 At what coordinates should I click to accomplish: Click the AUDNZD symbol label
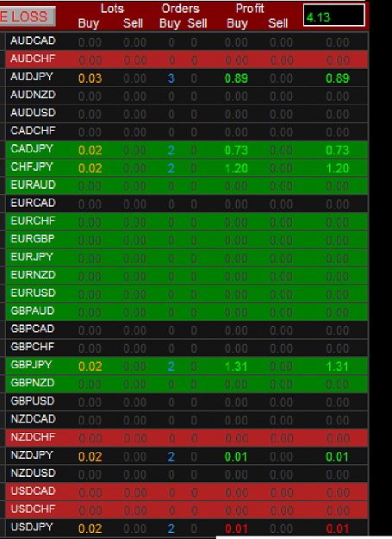click(33, 95)
